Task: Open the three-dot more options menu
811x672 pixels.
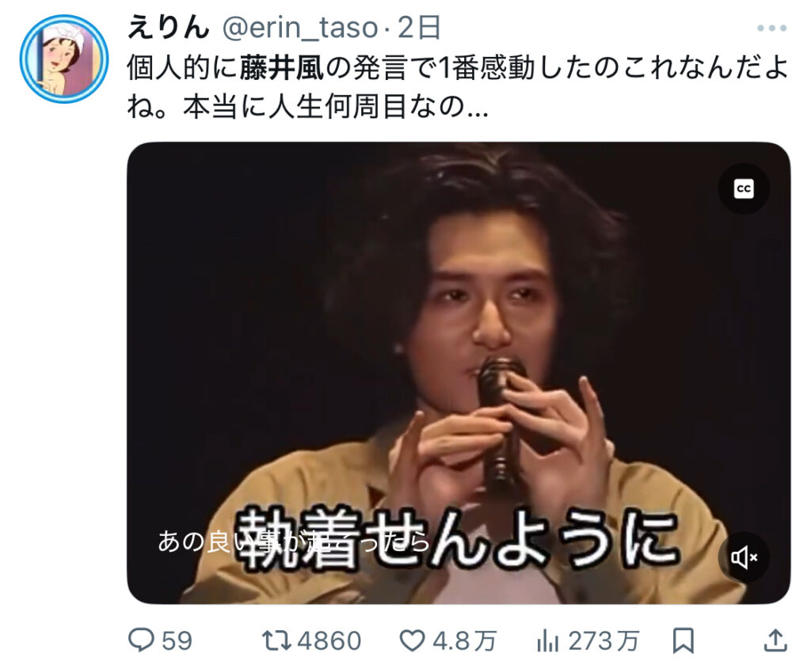Action: coord(771,28)
